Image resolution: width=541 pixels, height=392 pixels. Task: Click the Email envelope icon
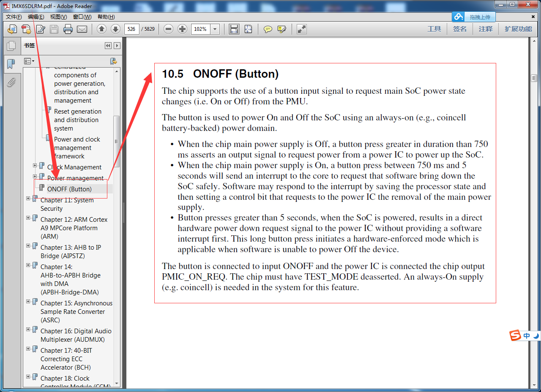[x=82, y=29]
